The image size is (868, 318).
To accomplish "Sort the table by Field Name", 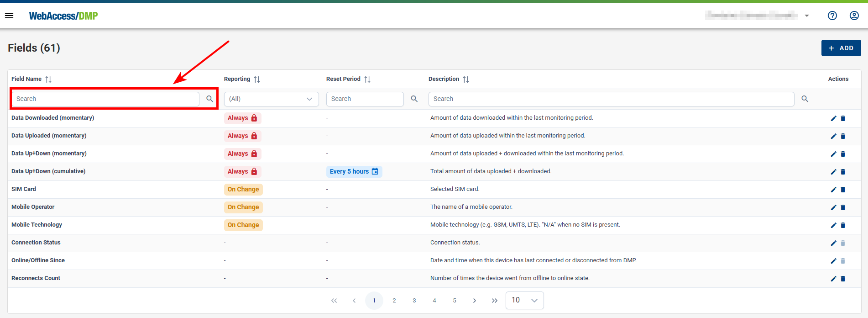I will tap(48, 79).
